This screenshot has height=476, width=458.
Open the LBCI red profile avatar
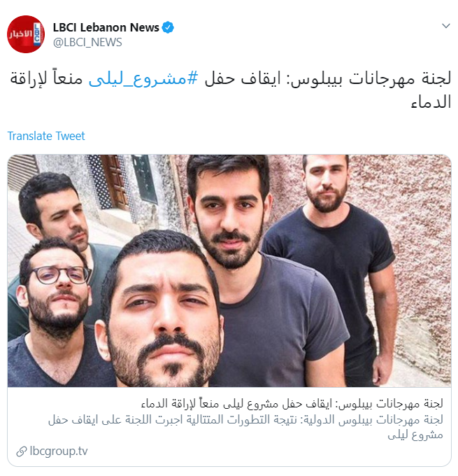pyautogui.click(x=26, y=34)
